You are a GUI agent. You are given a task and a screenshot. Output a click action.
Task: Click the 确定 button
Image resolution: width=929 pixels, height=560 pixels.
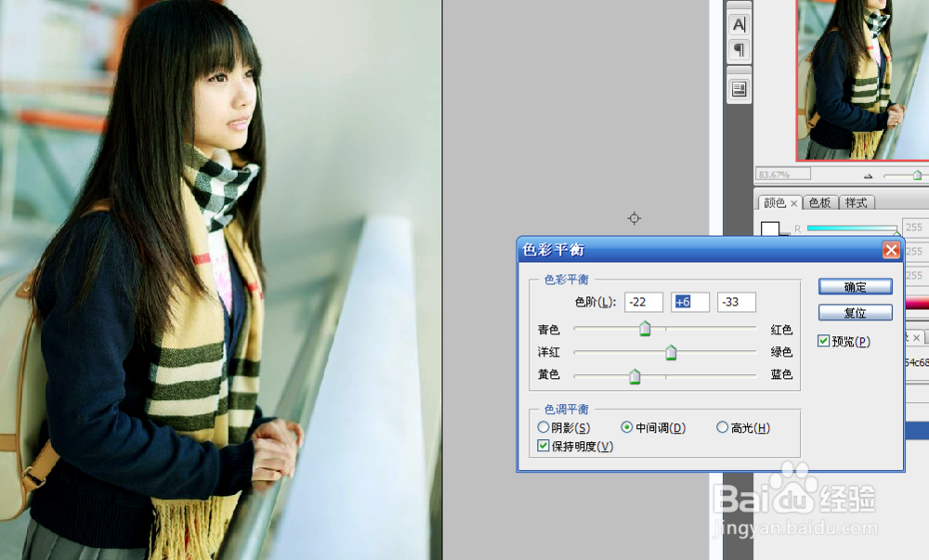click(855, 287)
